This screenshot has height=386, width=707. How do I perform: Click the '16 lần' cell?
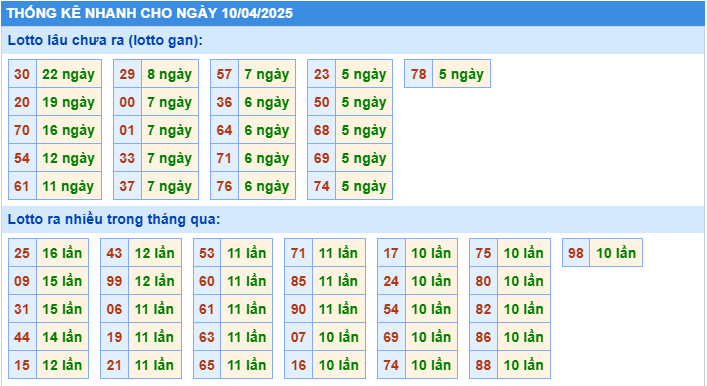[62, 253]
